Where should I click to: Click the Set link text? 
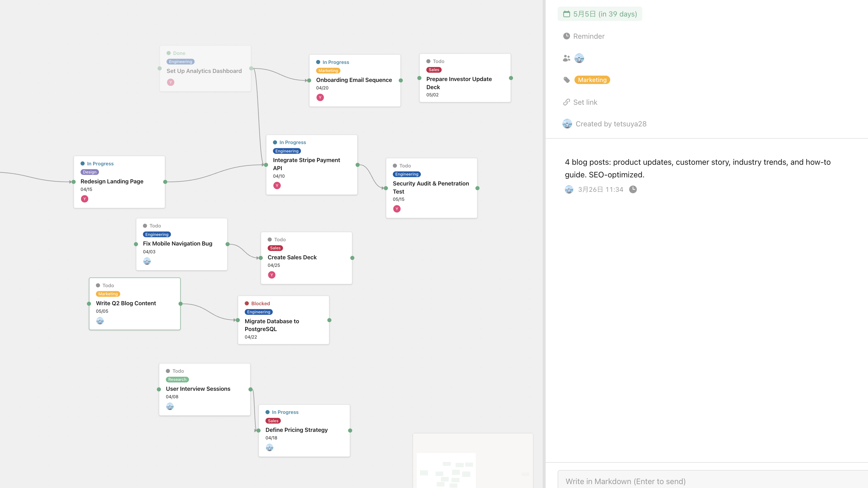[x=585, y=102]
